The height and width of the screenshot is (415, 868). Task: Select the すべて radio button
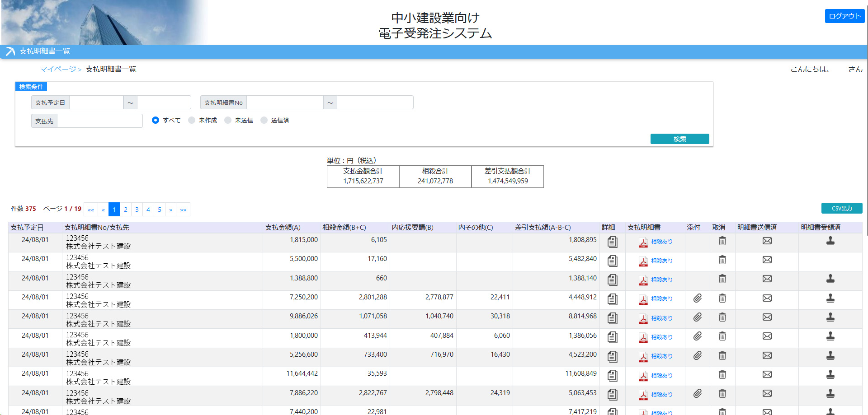tap(156, 120)
